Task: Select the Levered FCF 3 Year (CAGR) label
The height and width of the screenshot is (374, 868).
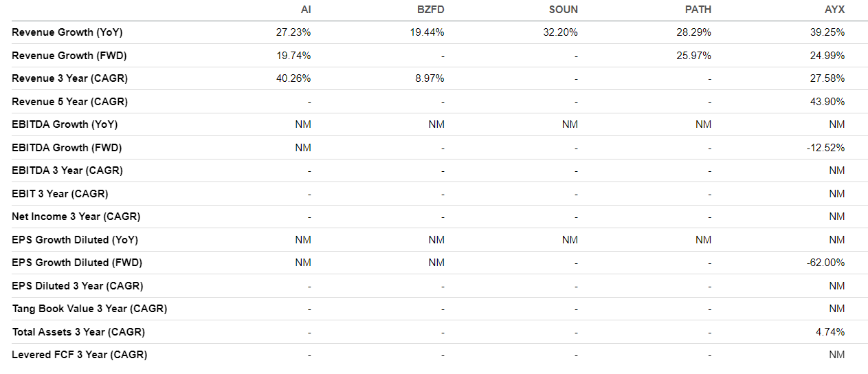Action: [x=79, y=355]
